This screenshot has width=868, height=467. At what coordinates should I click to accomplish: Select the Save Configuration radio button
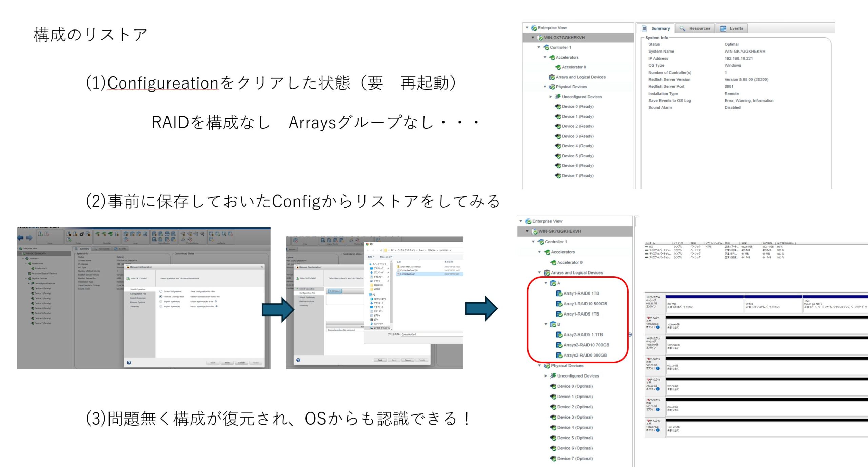point(161,291)
